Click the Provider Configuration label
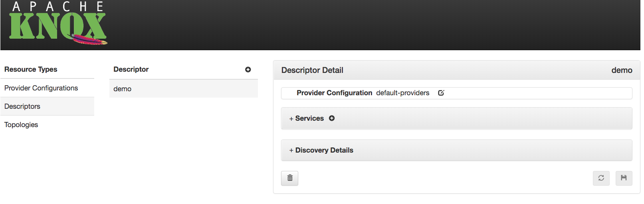Screen dimensions: 644x204 coord(334,93)
